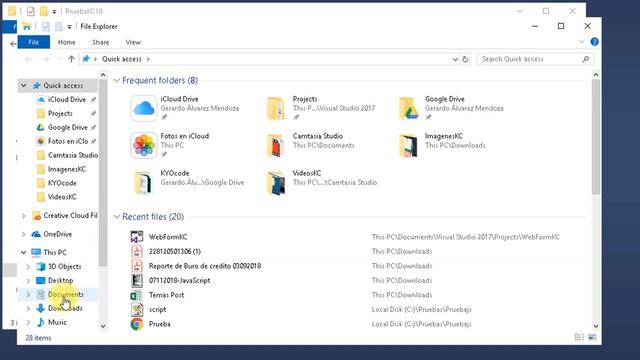Expand the Desktop tree node

(x=28, y=280)
